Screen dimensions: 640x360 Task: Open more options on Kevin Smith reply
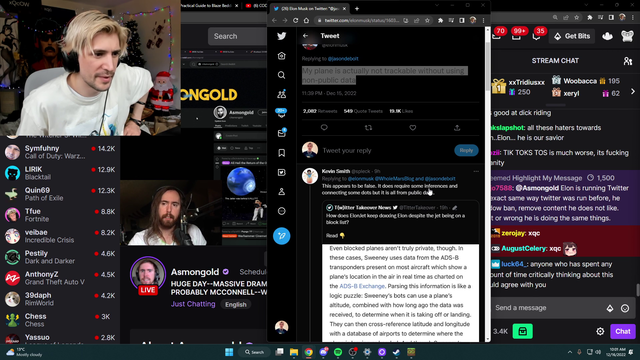(x=476, y=171)
